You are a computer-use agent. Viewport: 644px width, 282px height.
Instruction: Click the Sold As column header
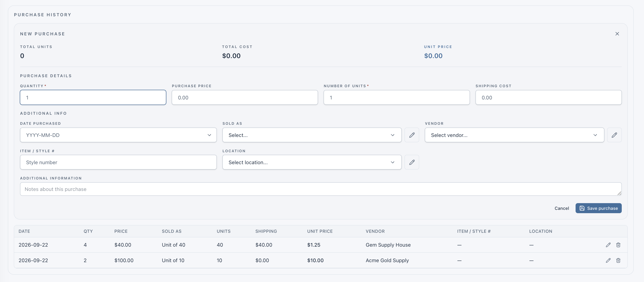(x=172, y=231)
